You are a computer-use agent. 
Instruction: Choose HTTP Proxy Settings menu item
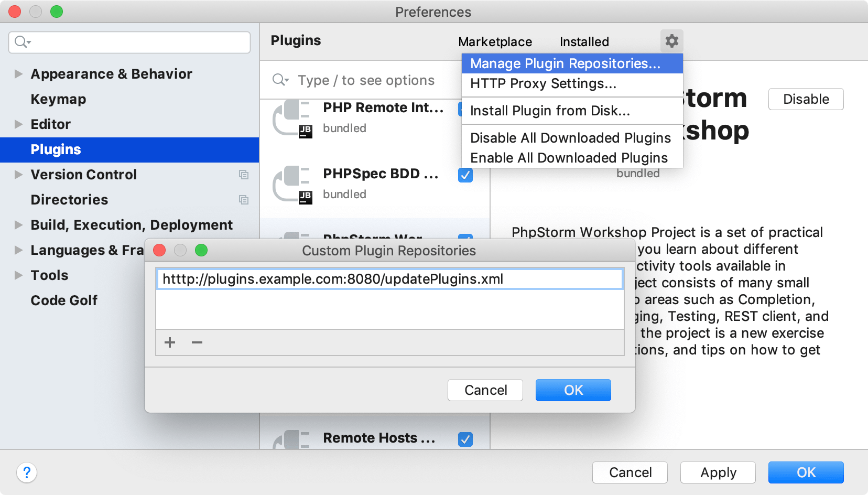point(572,84)
